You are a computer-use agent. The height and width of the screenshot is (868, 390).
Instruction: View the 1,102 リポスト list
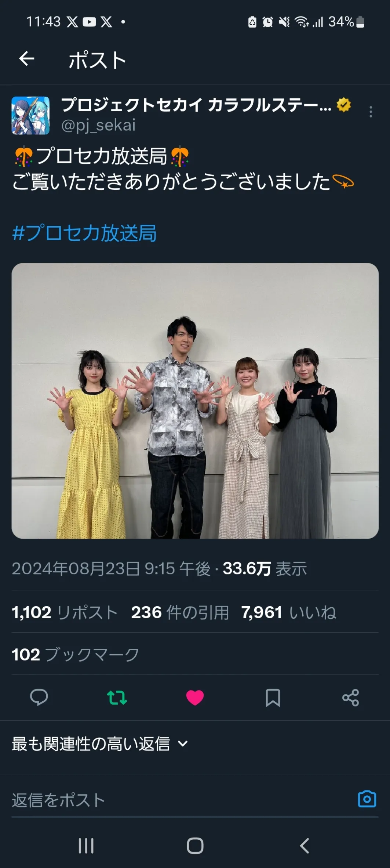[65, 612]
